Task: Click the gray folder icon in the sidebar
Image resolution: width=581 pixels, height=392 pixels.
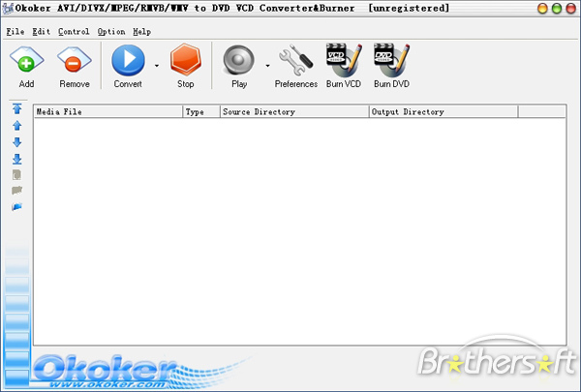Action: (x=16, y=191)
